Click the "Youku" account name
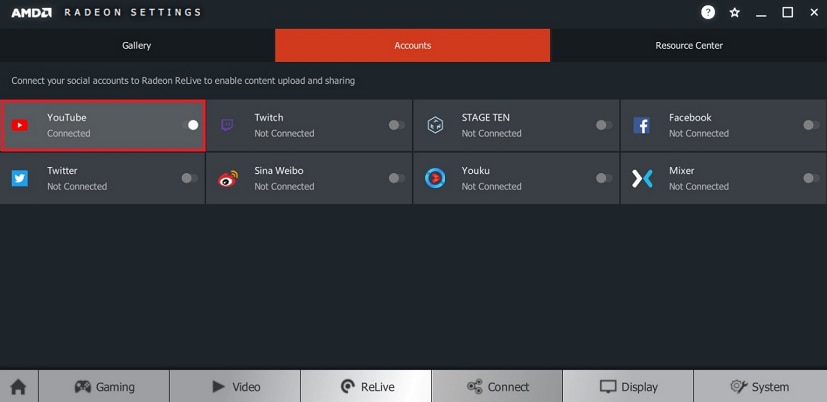This screenshot has height=402, width=827. tap(476, 171)
